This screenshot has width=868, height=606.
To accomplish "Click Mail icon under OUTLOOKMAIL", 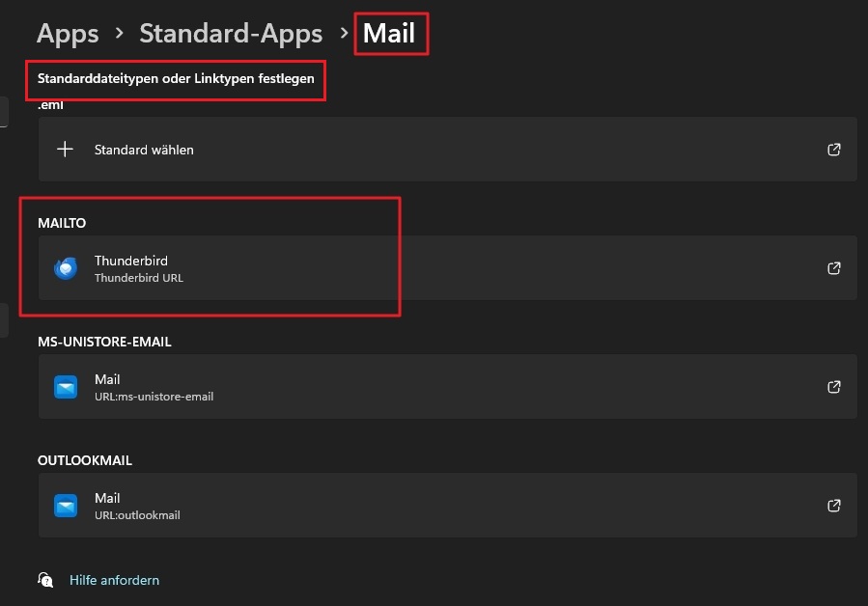I will pos(66,506).
